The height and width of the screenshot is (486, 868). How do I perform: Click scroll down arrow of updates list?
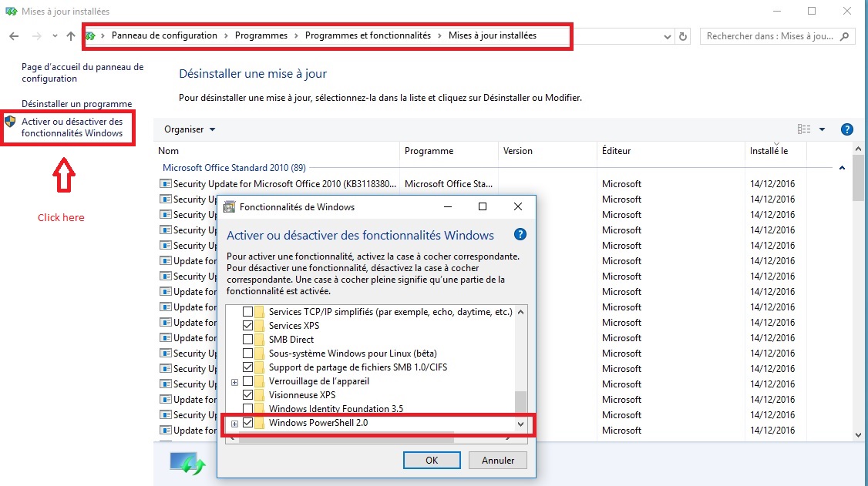(x=858, y=435)
